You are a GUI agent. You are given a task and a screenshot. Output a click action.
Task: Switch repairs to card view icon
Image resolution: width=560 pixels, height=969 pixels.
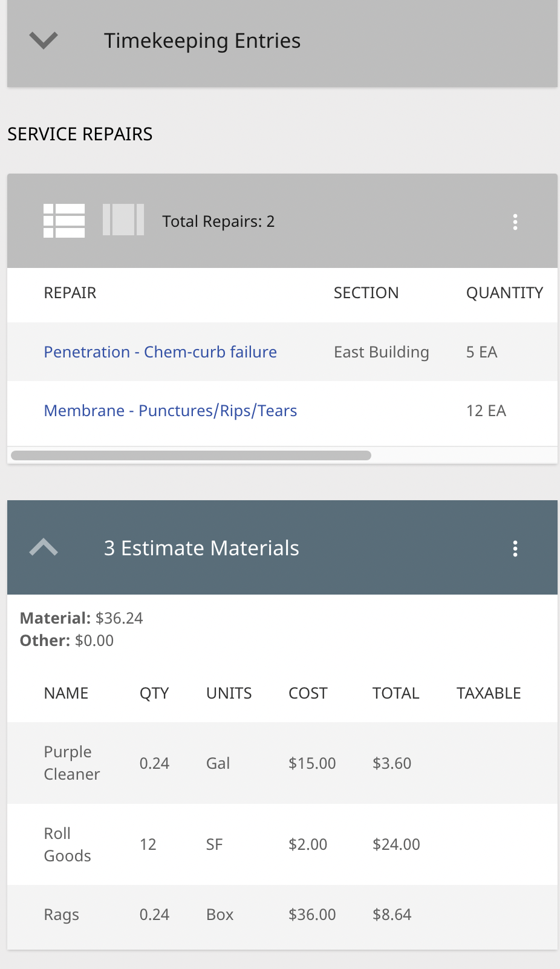point(123,220)
